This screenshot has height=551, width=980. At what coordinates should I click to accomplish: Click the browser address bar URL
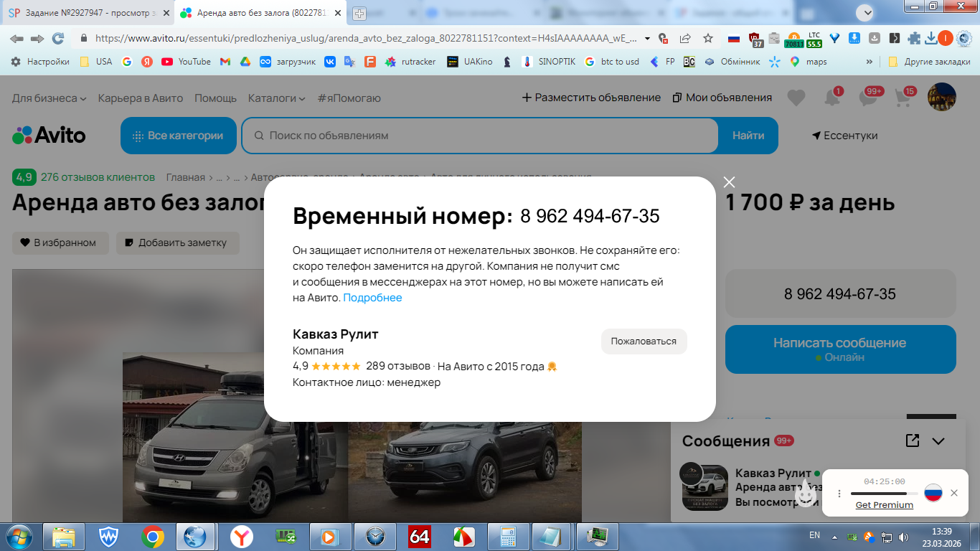coord(365,39)
